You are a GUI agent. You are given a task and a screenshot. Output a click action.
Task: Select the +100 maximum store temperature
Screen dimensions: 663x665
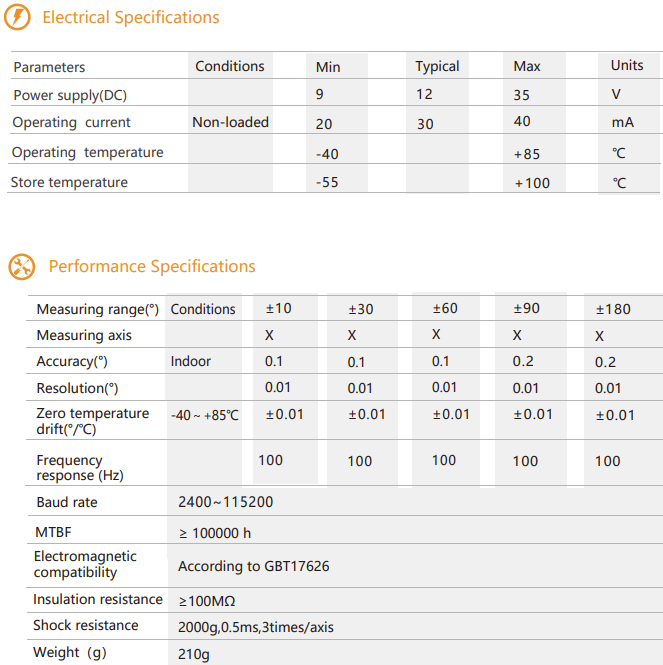532,183
